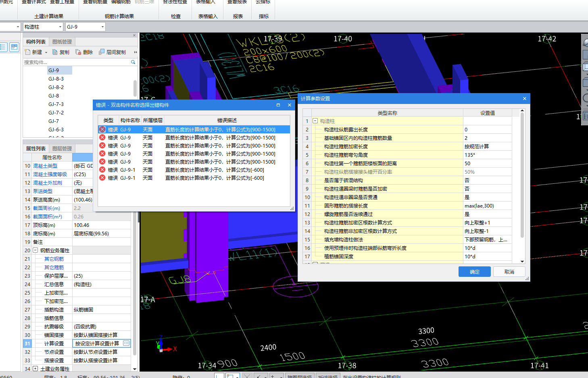
Task: Click the panel layout icon in left strip
Action: pos(14,47)
